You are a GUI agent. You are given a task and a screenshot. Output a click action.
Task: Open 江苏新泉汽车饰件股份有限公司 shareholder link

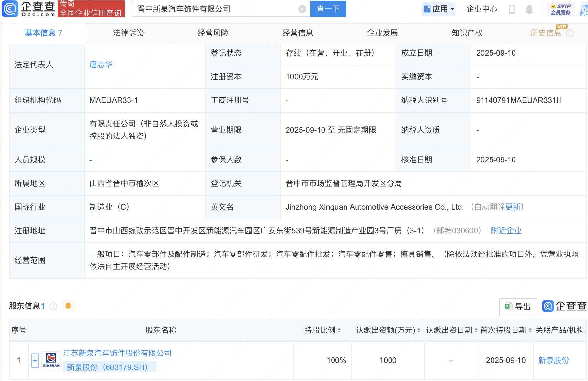117,353
